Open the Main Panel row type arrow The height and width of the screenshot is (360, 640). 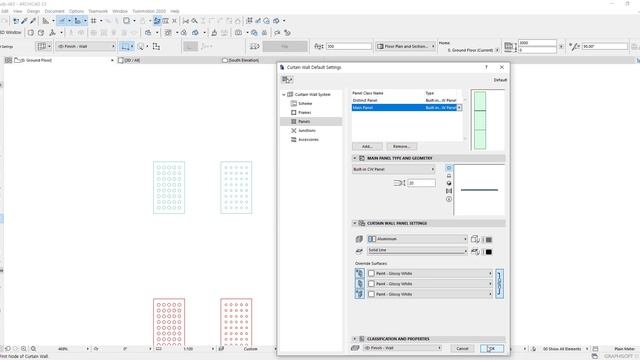(x=459, y=108)
